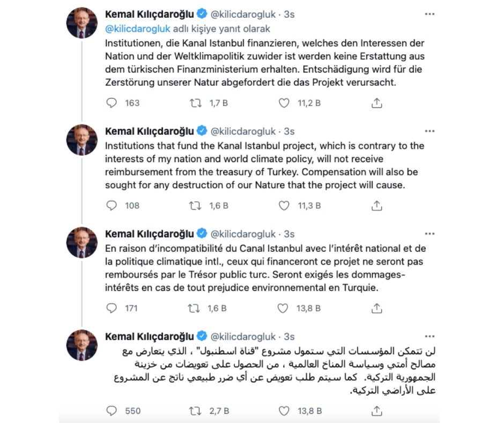Click the avatar beside the Arabic tweet

coord(81,346)
